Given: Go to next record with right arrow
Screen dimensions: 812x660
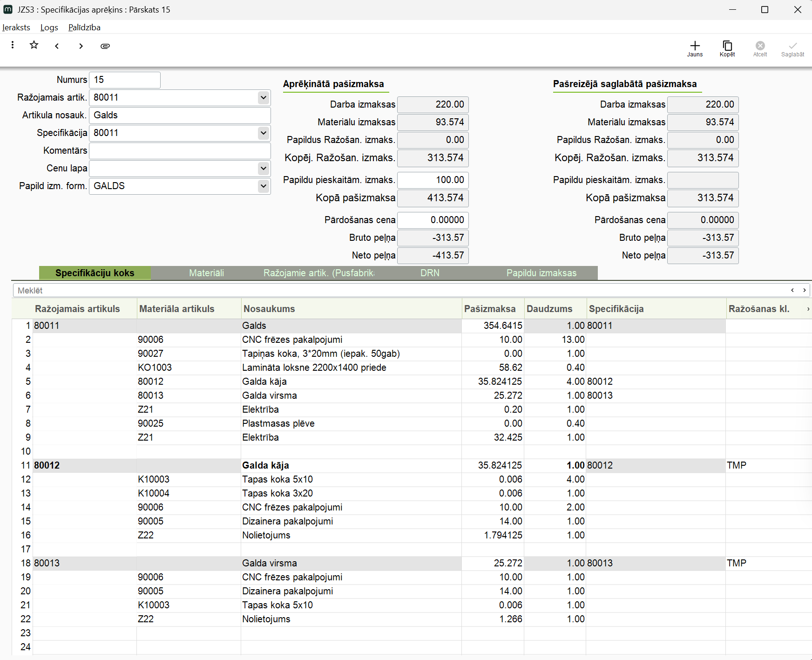Looking at the screenshot, I should pyautogui.click(x=81, y=46).
